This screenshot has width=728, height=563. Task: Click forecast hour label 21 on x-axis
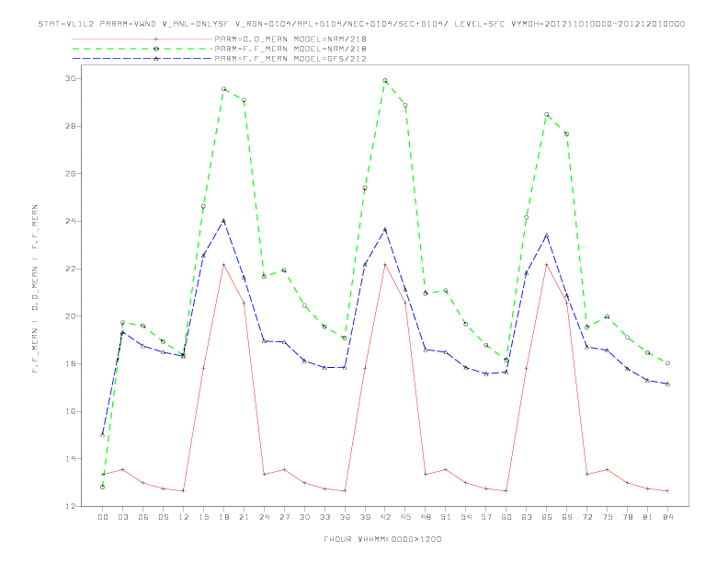tap(244, 517)
